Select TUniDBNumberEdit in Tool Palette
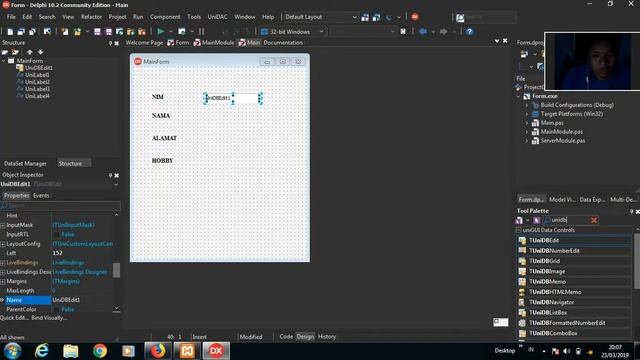 573,251
